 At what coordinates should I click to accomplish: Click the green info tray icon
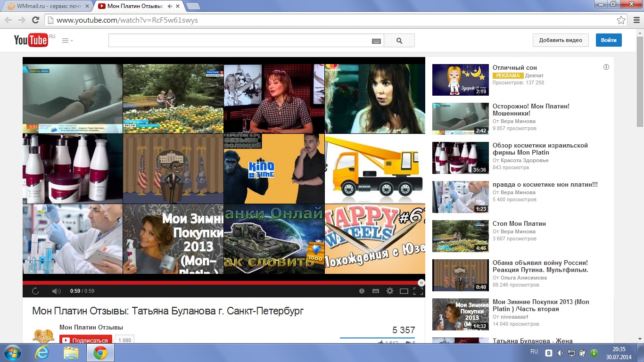click(594, 353)
